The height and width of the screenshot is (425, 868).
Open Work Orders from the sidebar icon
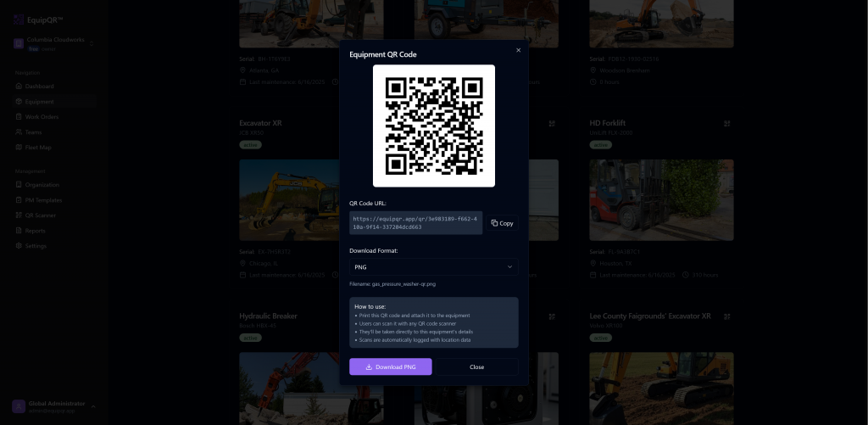[x=18, y=117]
